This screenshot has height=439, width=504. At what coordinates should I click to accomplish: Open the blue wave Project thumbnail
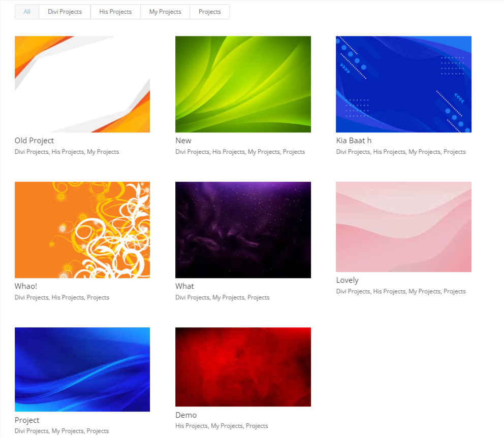pyautogui.click(x=82, y=369)
